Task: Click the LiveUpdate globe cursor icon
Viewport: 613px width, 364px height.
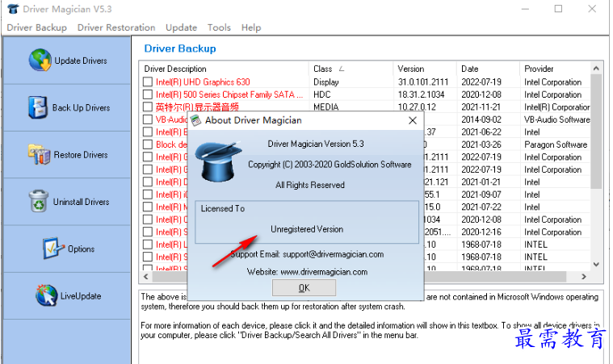Action: point(47,295)
